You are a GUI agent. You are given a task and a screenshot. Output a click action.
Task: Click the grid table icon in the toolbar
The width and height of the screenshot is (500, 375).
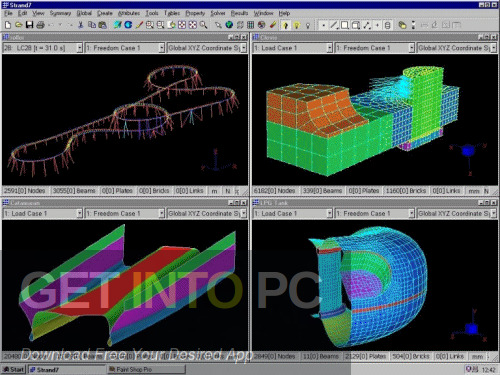(x=250, y=25)
